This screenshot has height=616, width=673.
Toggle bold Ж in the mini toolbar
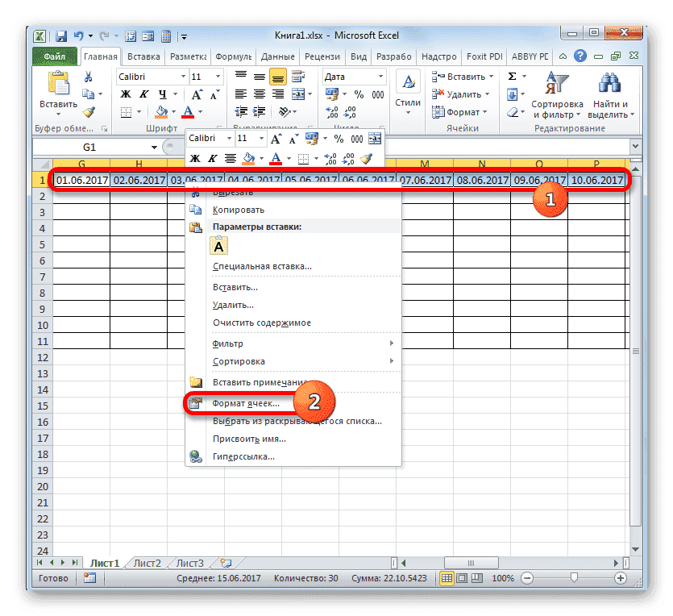tap(193, 158)
